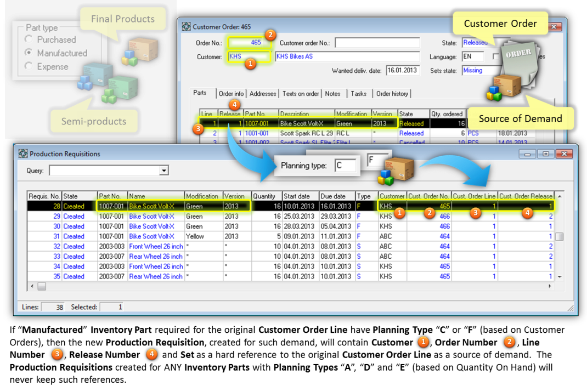Switch to the Parts tab
Screen dimensions: 587x392
pos(200,93)
